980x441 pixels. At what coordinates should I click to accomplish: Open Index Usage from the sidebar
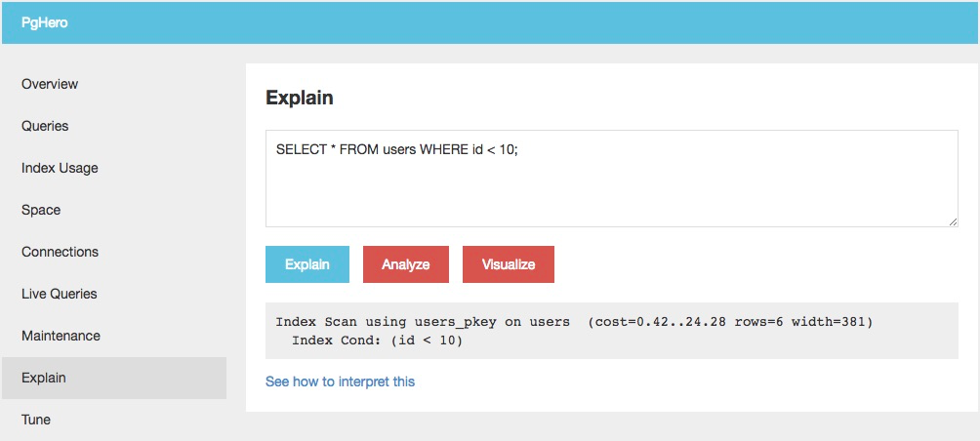coord(60,168)
